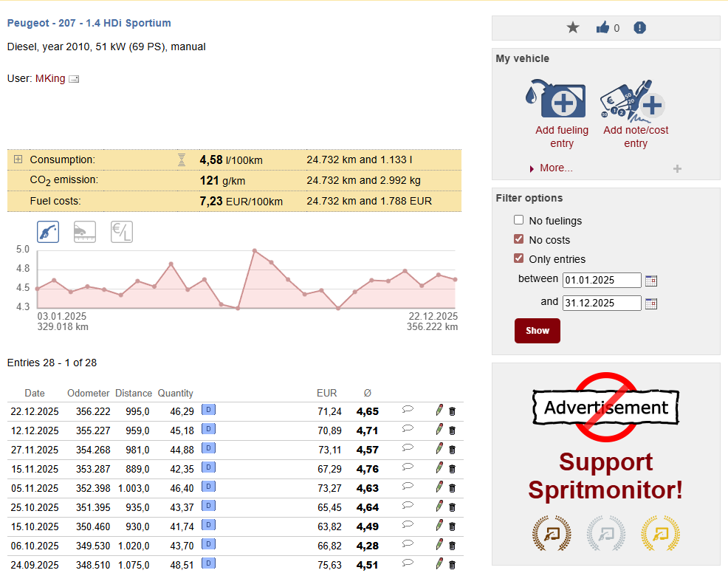Edit the 12.12.2025 fueling entry
The height and width of the screenshot is (573, 728).
click(439, 430)
